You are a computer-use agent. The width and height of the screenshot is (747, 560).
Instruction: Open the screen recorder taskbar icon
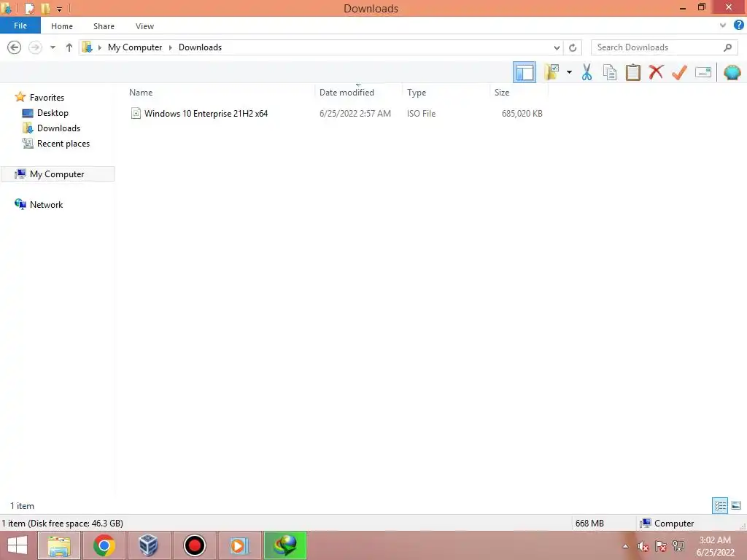tap(194, 545)
